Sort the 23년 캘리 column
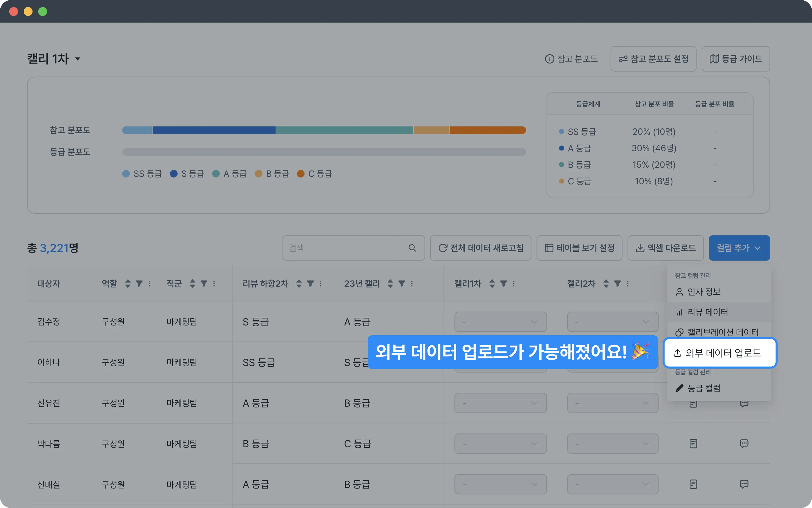This screenshot has height=508, width=812. 390,284
